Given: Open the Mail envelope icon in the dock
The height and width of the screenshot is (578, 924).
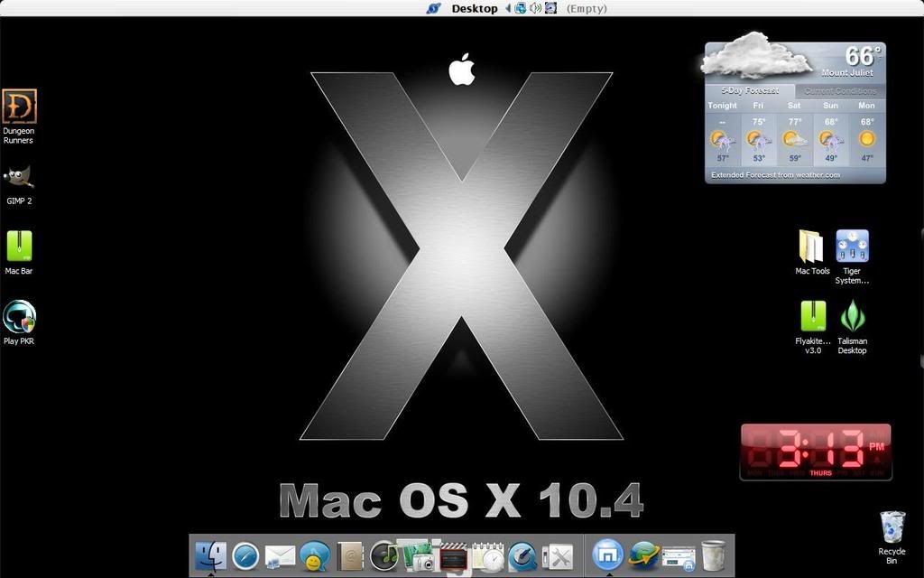Looking at the screenshot, I should pos(280,557).
